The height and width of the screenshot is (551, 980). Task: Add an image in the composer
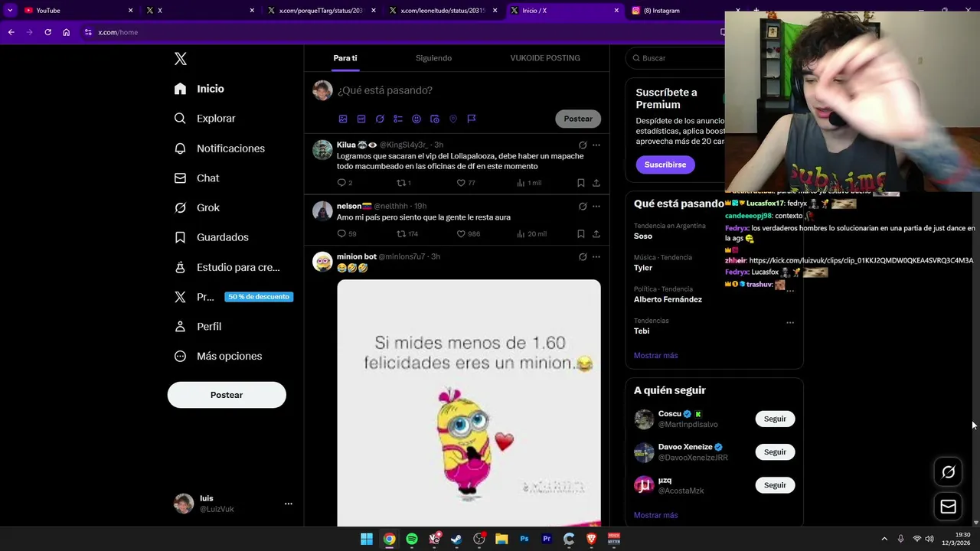343,119
